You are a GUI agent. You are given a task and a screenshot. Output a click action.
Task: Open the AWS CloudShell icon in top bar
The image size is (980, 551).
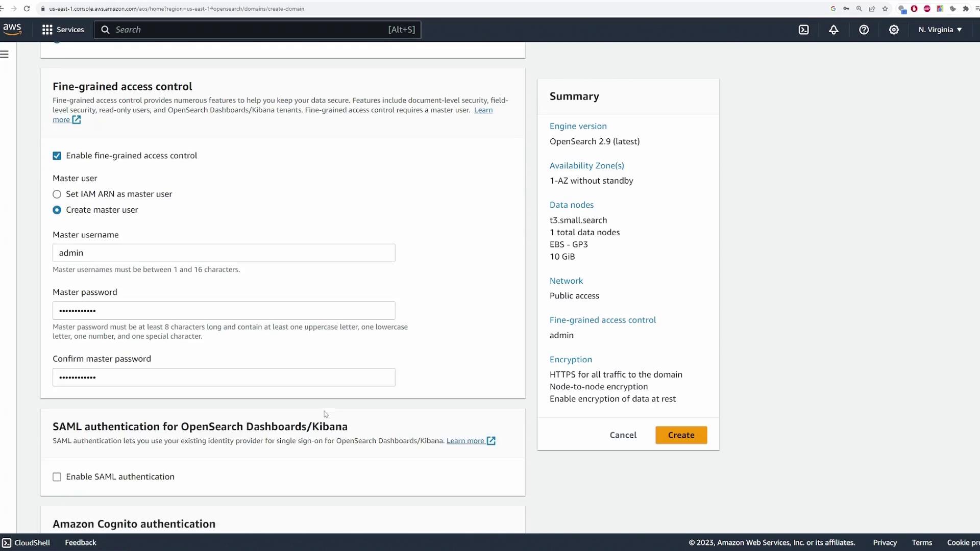point(804,30)
